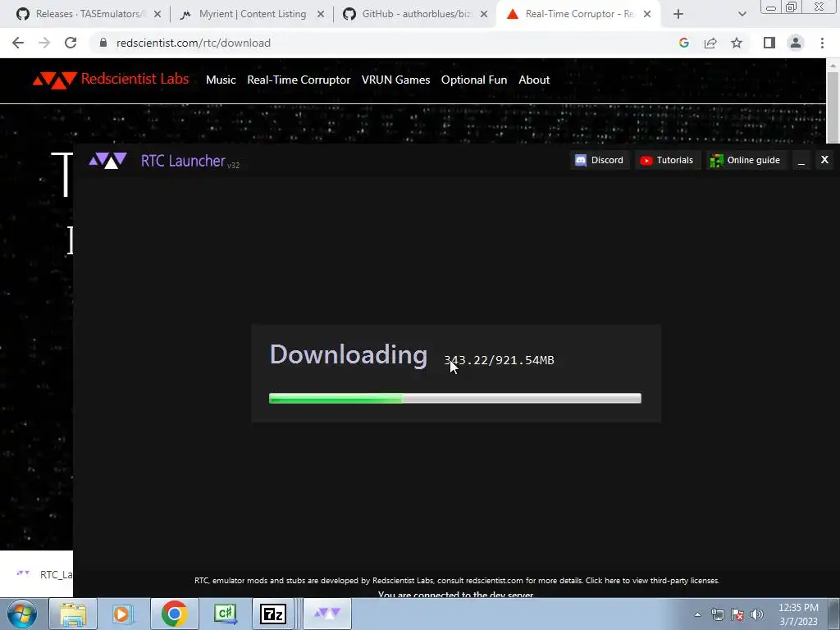Restore down the Chrome window

tap(791, 7)
